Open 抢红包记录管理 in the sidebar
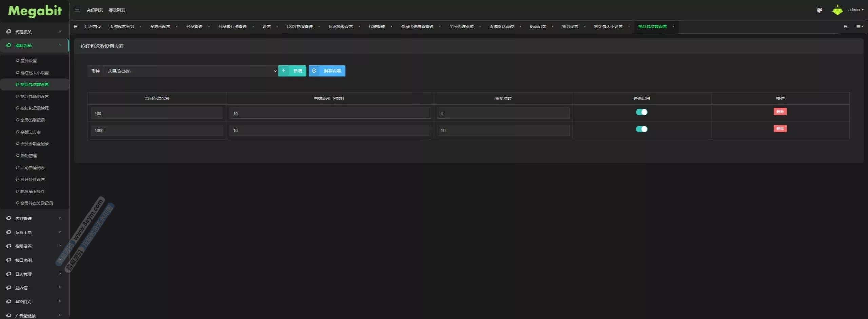 (x=35, y=108)
